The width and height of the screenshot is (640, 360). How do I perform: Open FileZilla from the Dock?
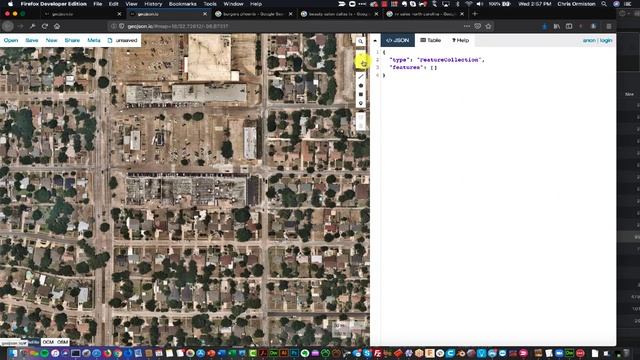click(378, 353)
